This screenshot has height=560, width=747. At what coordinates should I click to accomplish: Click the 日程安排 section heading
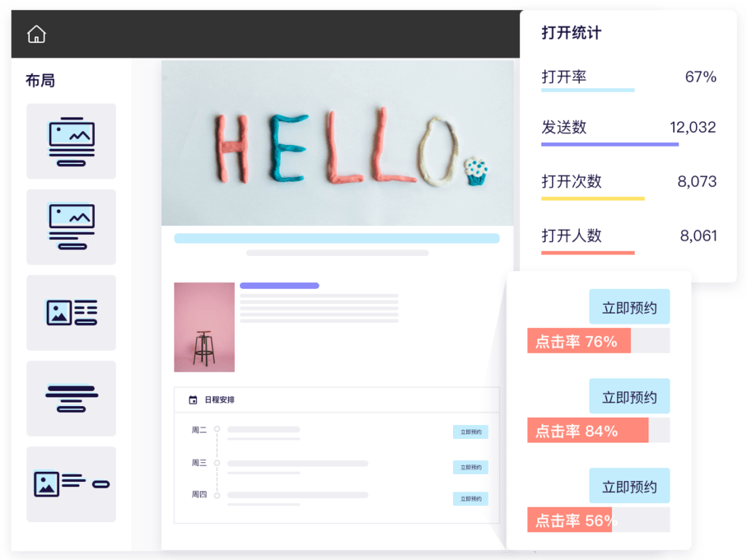click(220, 400)
